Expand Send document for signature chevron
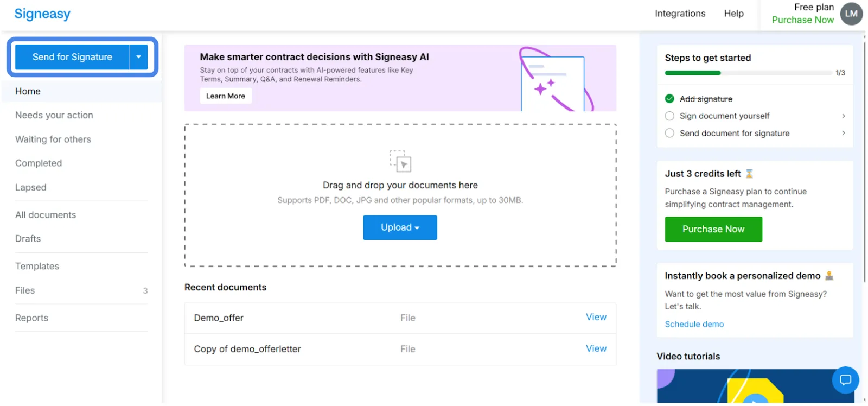 point(843,133)
